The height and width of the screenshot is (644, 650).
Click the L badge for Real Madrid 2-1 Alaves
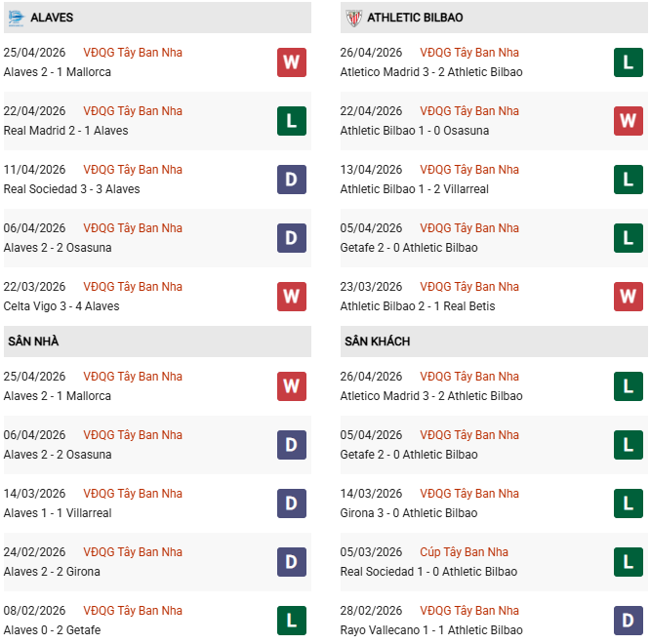pos(292,121)
